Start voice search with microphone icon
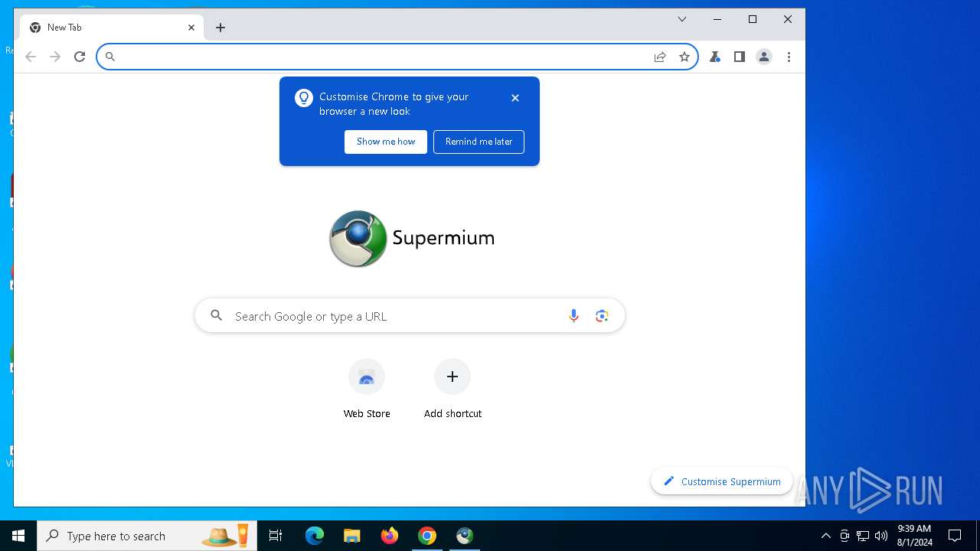Viewport: 980px width, 551px height. tap(573, 316)
